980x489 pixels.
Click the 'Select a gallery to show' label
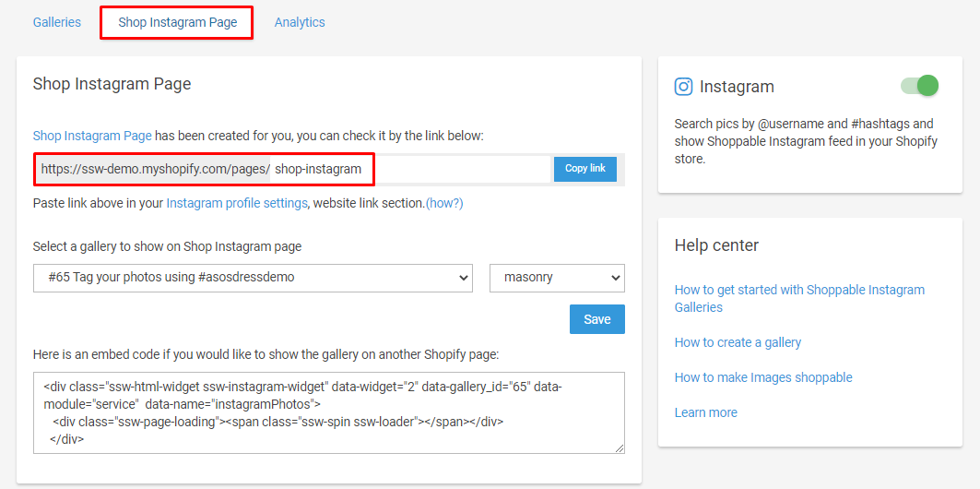pos(168,246)
